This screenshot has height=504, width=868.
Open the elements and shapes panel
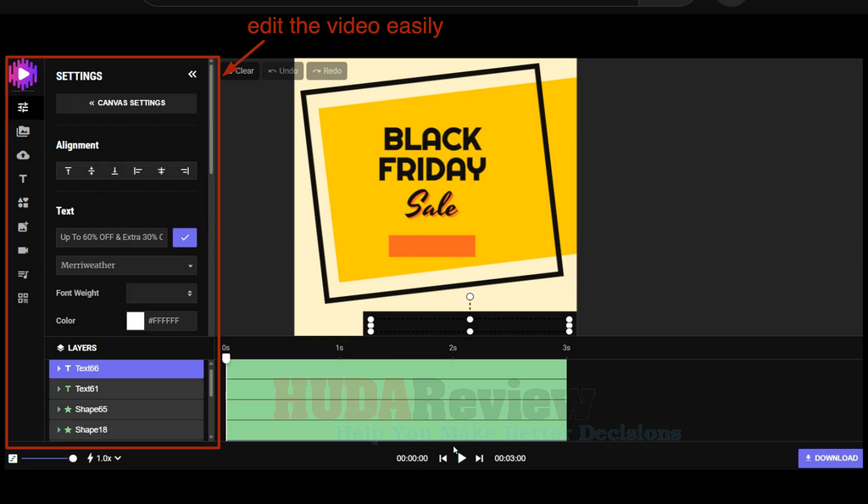pyautogui.click(x=23, y=202)
